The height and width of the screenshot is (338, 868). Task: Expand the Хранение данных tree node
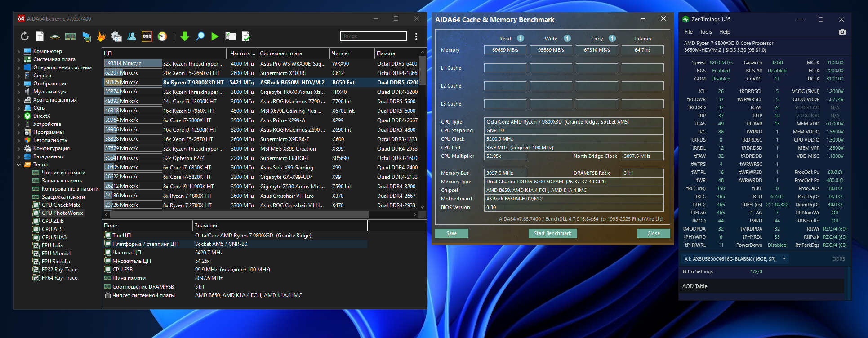click(18, 100)
